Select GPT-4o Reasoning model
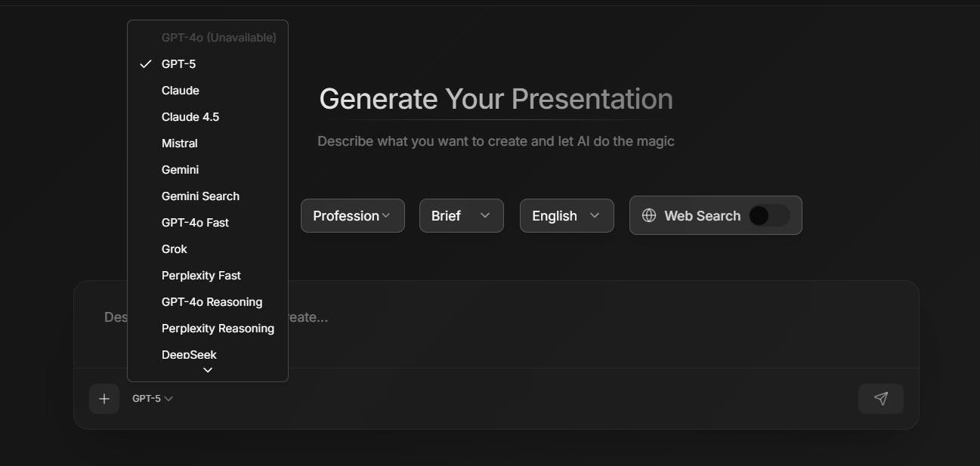This screenshot has width=980, height=466. click(208, 302)
